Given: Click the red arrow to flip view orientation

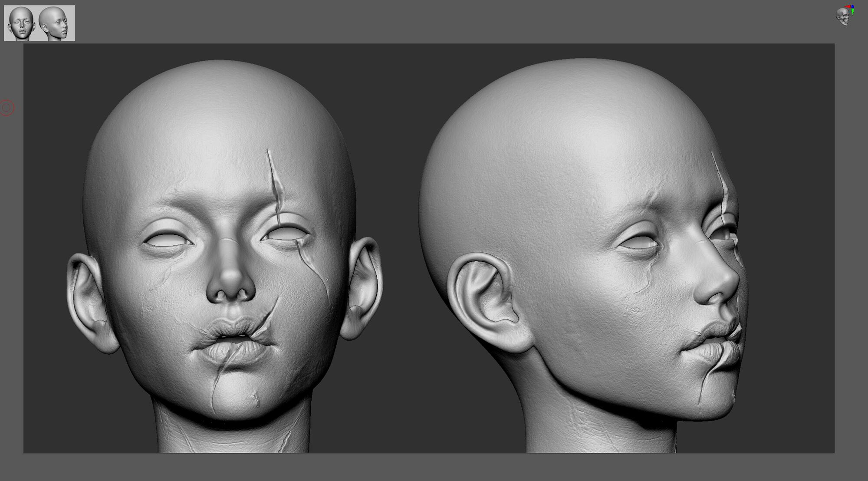Looking at the screenshot, I should pyautogui.click(x=848, y=7).
